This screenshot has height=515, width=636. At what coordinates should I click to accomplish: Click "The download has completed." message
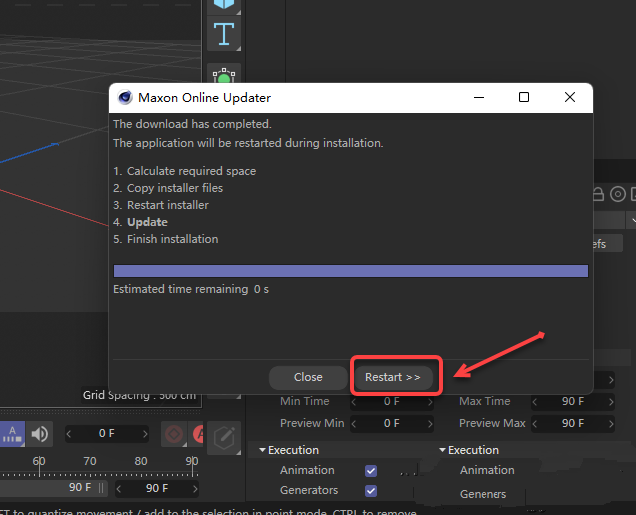[192, 124]
